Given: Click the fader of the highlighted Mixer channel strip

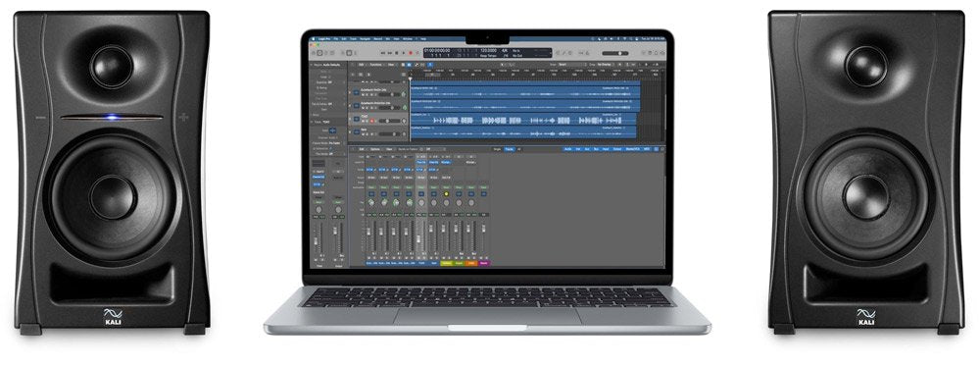Looking at the screenshot, I should [x=418, y=238].
